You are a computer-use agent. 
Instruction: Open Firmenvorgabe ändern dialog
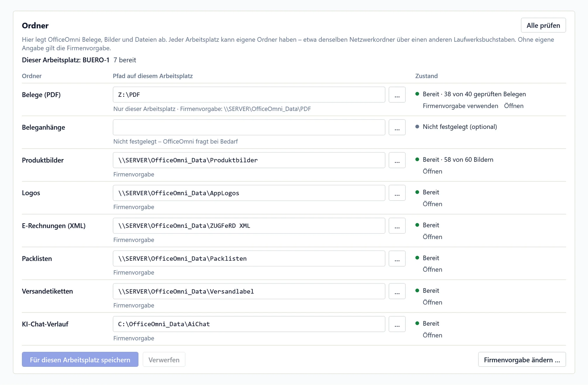coord(522,359)
